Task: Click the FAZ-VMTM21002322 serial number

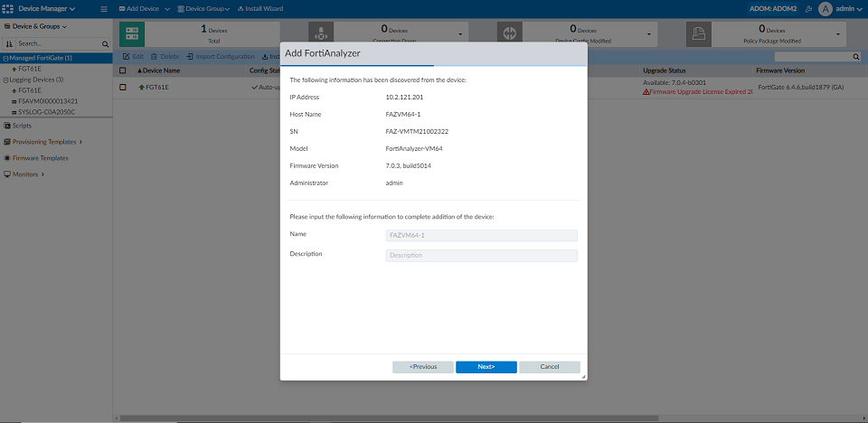Action: coord(416,132)
